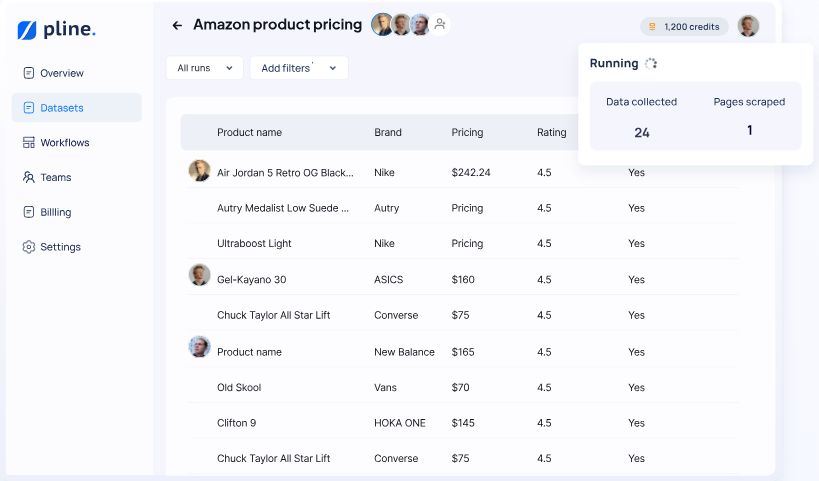
Task: Click the Overview sidebar icon
Action: [29, 73]
